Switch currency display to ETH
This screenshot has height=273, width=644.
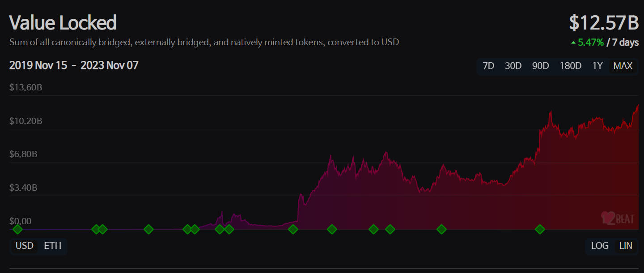click(x=52, y=246)
